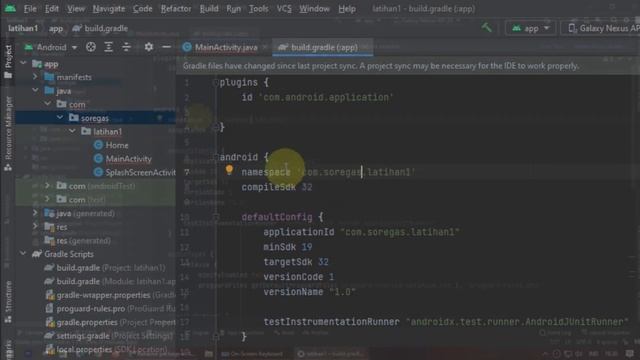640x360 pixels.
Task: Collapse the com package
Action: 48,104
